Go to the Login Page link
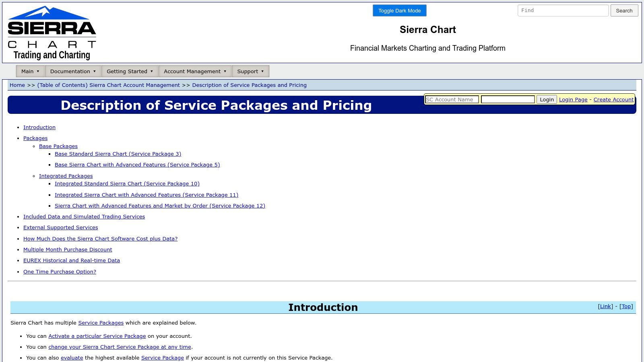Screen dimensions: 644x362 pyautogui.click(x=573, y=99)
